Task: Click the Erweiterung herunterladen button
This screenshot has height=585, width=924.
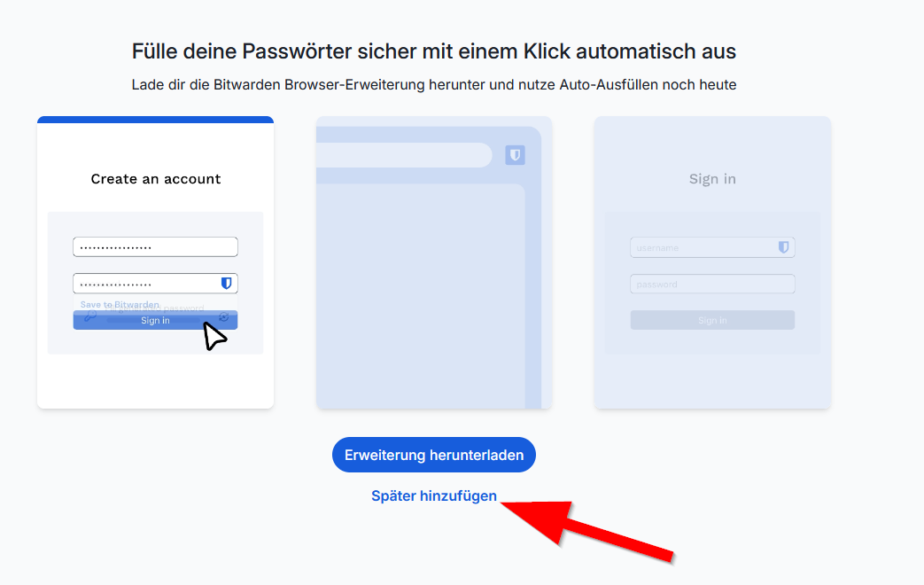Action: 434,455
